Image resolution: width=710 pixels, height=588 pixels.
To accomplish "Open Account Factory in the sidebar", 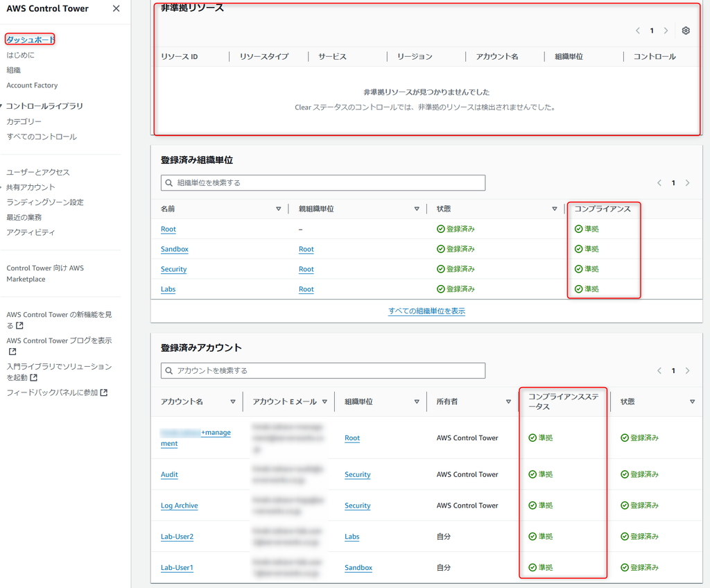I will (x=32, y=85).
